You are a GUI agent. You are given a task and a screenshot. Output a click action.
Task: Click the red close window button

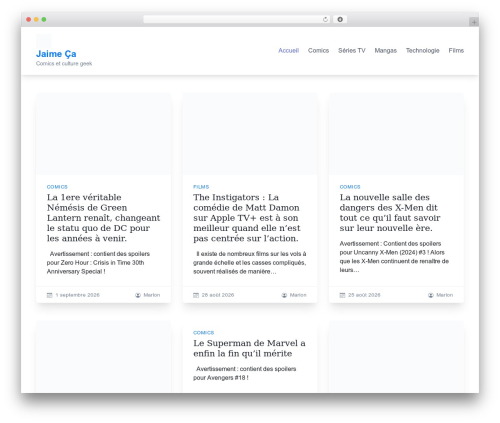tap(29, 19)
